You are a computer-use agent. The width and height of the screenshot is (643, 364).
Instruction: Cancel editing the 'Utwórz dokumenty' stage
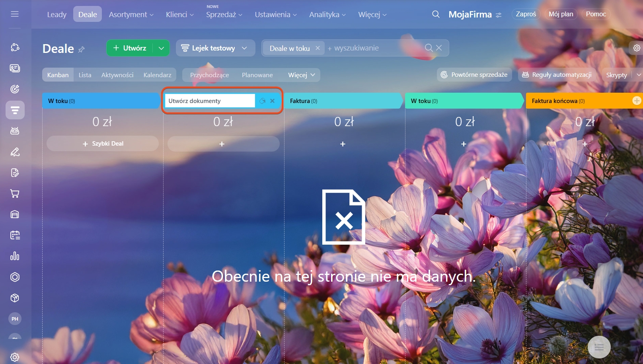[x=273, y=101]
